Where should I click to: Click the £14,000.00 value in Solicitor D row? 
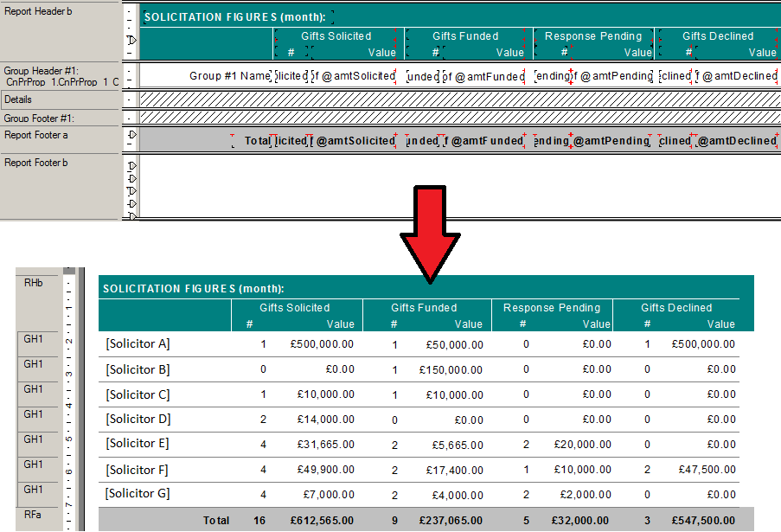(x=326, y=420)
